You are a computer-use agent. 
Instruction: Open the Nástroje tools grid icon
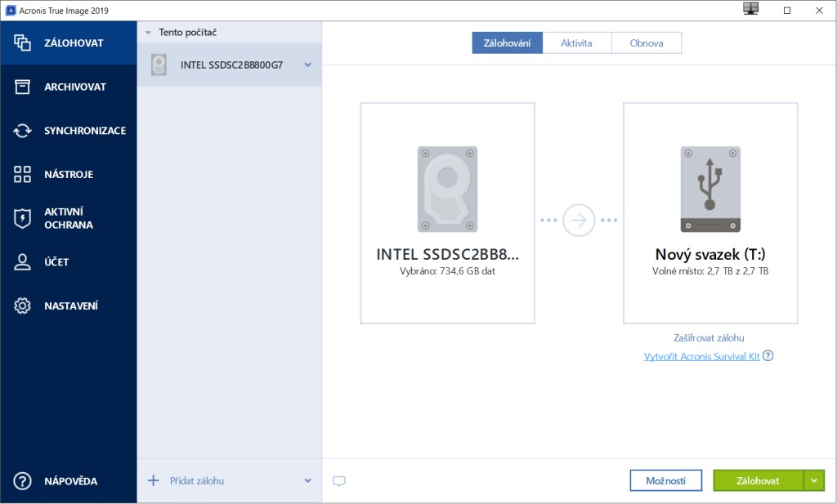tap(22, 174)
